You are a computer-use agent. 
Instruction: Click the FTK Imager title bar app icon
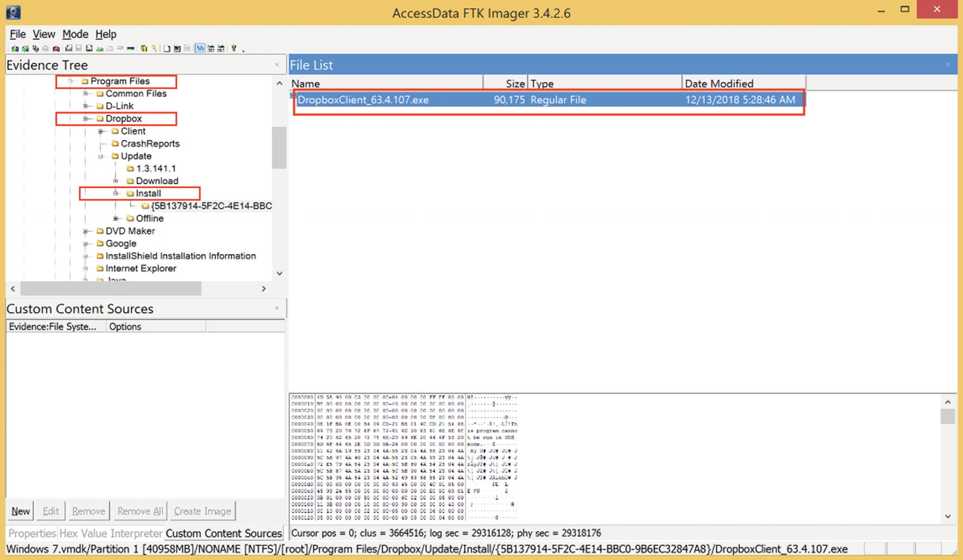pyautogui.click(x=13, y=12)
